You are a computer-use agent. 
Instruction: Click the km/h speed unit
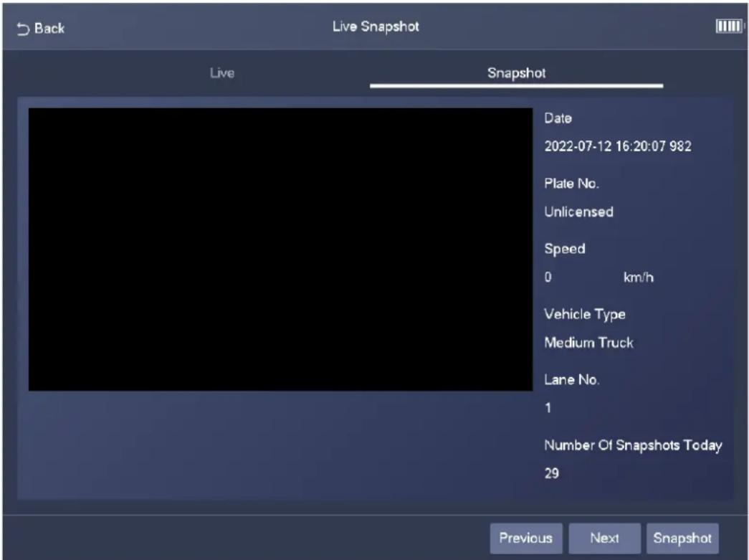pyautogui.click(x=638, y=277)
